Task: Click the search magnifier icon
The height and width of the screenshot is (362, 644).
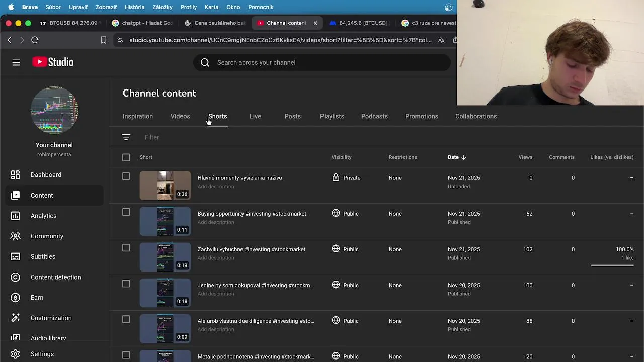Action: pos(205,62)
